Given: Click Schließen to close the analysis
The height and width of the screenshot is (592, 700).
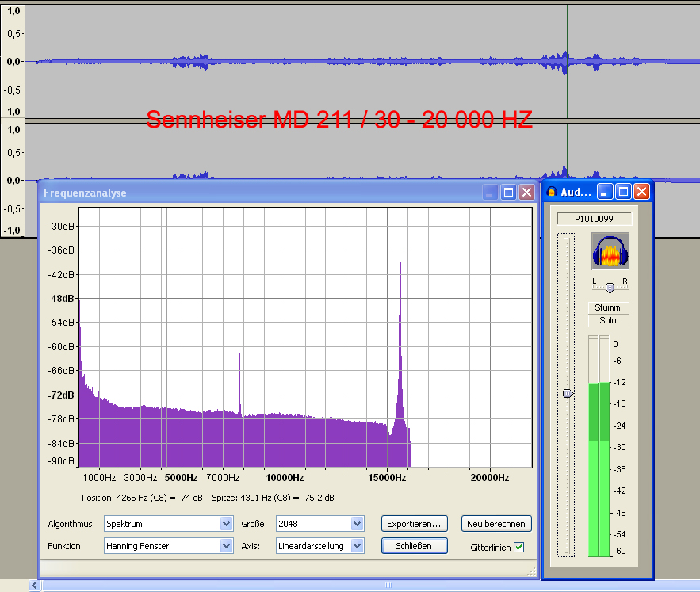Looking at the screenshot, I should click(x=415, y=546).
